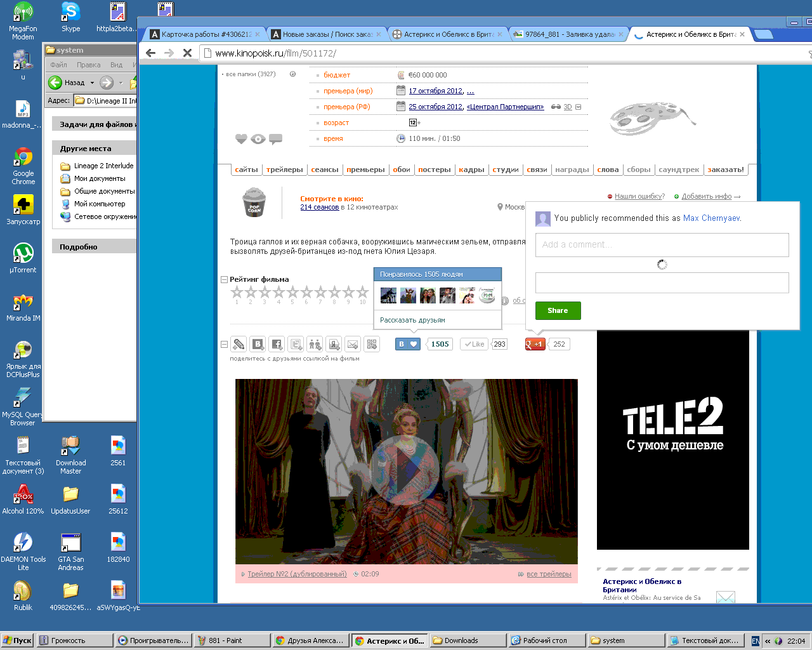Open the µTorrent desktop icon
This screenshot has height=650, width=812.
[23, 258]
